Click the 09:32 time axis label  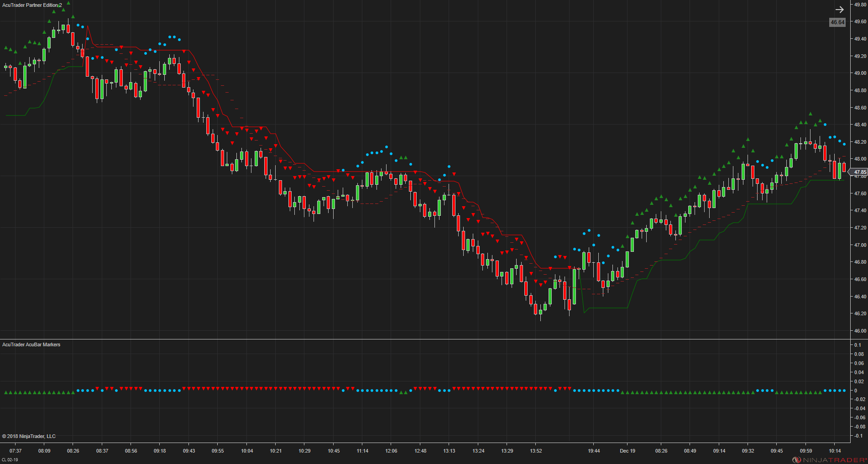pos(748,451)
